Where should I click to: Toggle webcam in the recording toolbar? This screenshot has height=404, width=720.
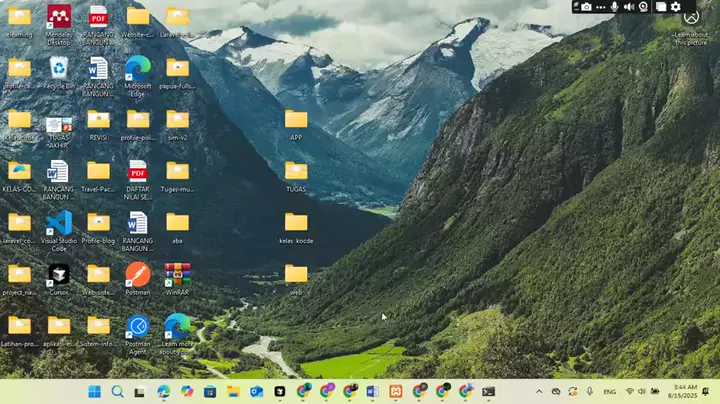(x=643, y=7)
